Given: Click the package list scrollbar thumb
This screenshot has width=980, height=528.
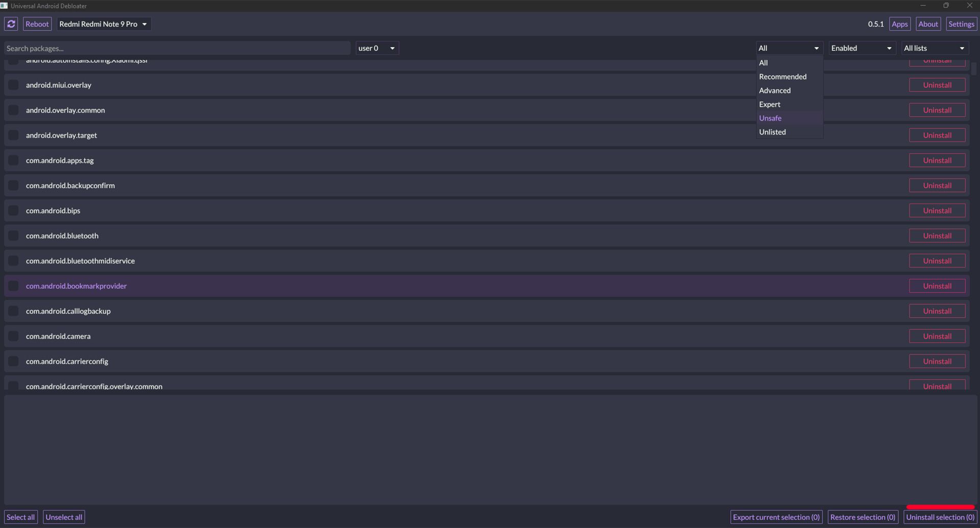Looking at the screenshot, I should click(x=974, y=68).
